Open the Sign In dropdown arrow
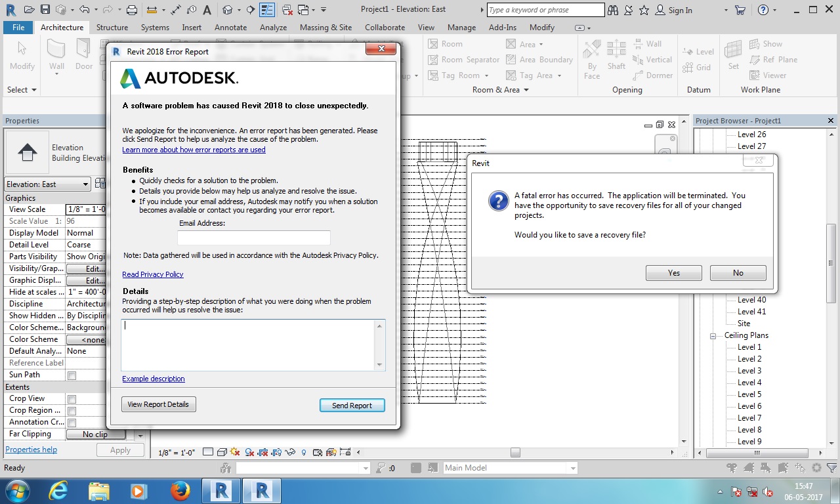 coord(726,10)
